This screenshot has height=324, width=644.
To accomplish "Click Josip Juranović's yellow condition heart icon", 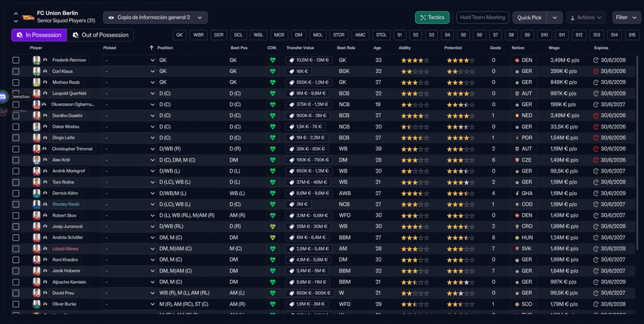I will (273, 226).
